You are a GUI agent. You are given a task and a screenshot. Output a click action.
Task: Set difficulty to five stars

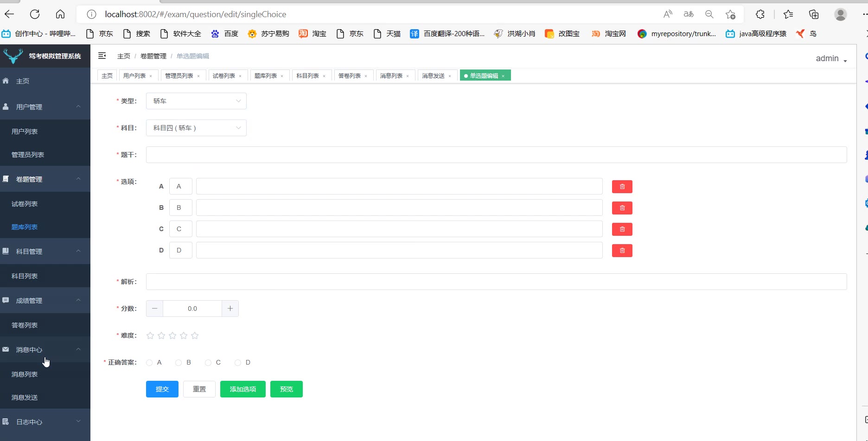coord(195,335)
